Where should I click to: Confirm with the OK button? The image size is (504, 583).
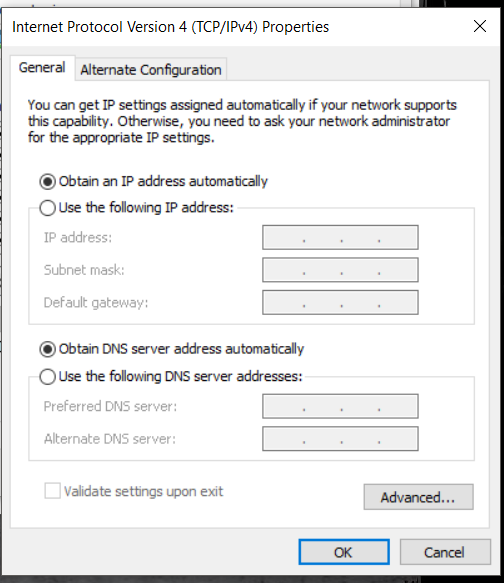344,552
